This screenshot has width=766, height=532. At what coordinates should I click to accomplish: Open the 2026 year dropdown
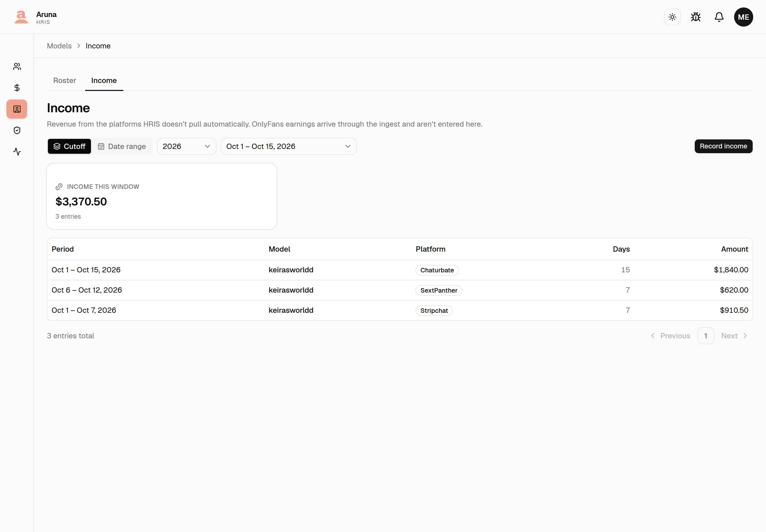[186, 146]
